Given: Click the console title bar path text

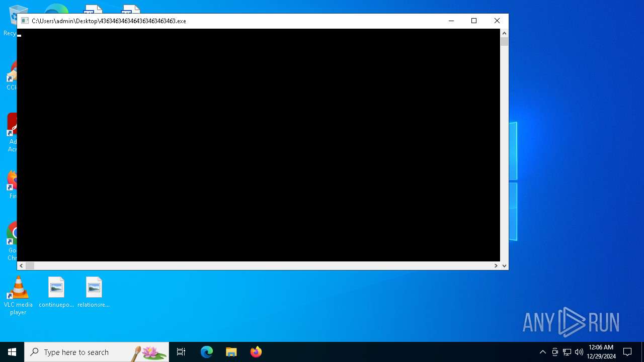Looking at the screenshot, I should pos(109,21).
